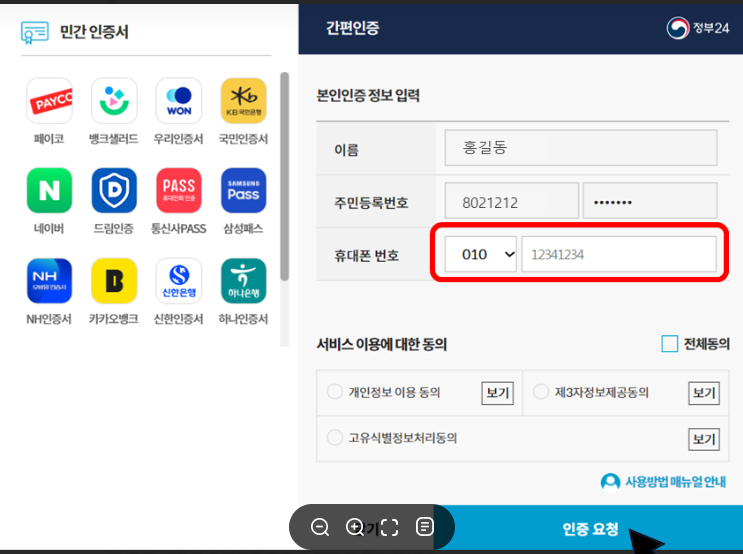This screenshot has width=743, height=554.
Task: Choose the 드림인증 shield icon
Action: coord(114,191)
